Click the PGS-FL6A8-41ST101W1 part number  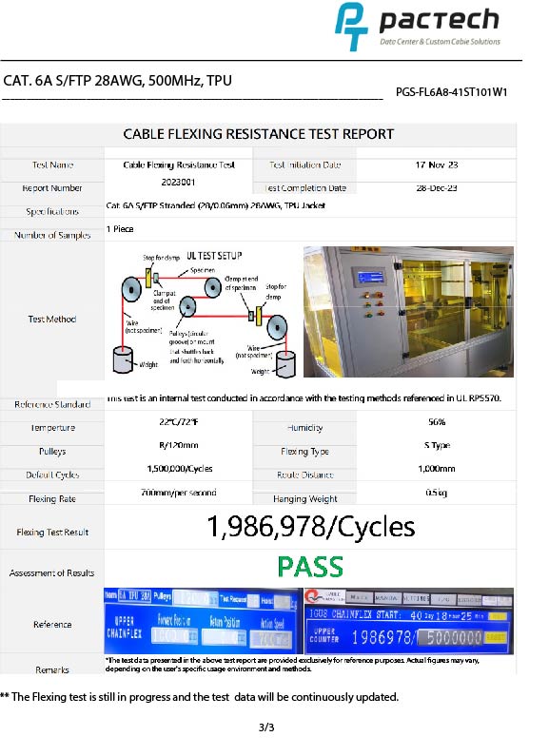tap(451, 92)
